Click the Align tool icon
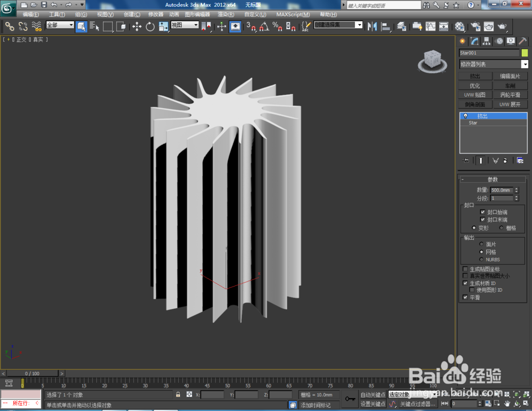This screenshot has width=532, height=411. 385,26
